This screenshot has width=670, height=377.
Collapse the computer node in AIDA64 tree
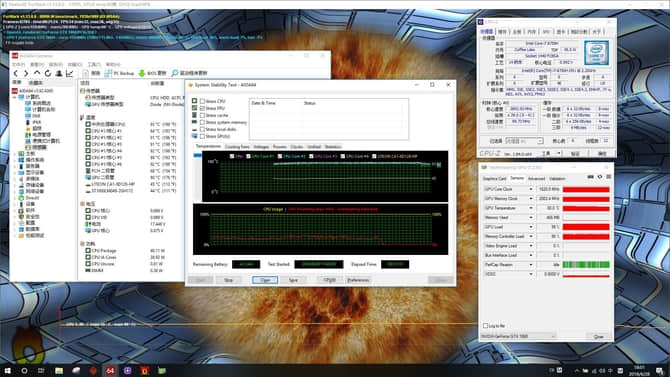tap(15, 97)
